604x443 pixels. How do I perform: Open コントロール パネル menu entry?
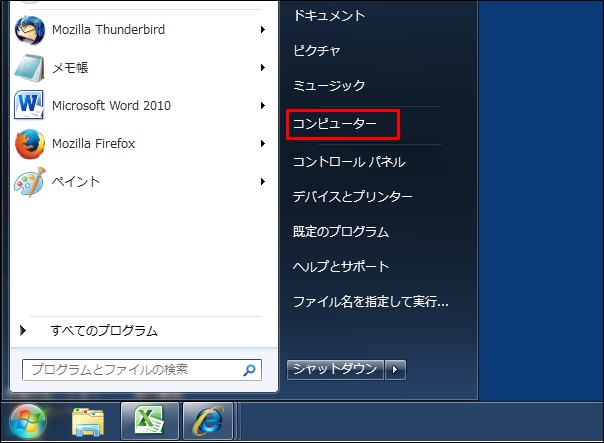(348, 161)
